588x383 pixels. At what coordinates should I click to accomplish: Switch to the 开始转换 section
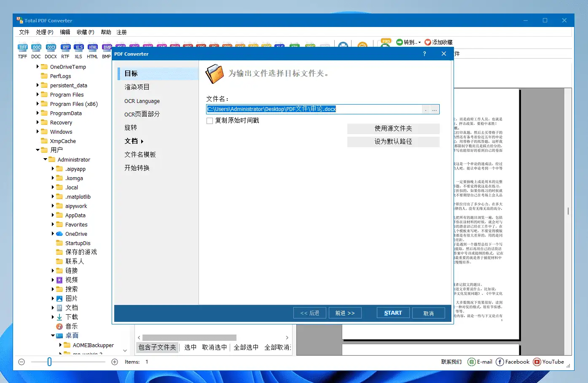point(137,168)
